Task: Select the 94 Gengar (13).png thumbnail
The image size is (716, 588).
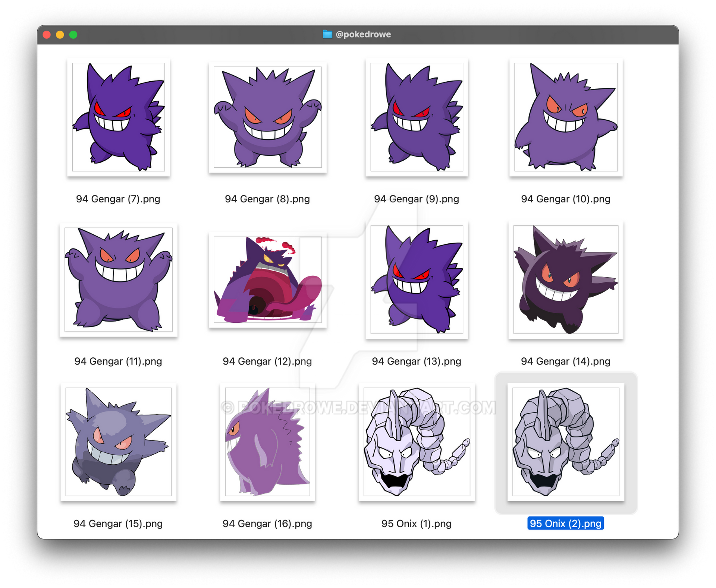Action: click(417, 279)
